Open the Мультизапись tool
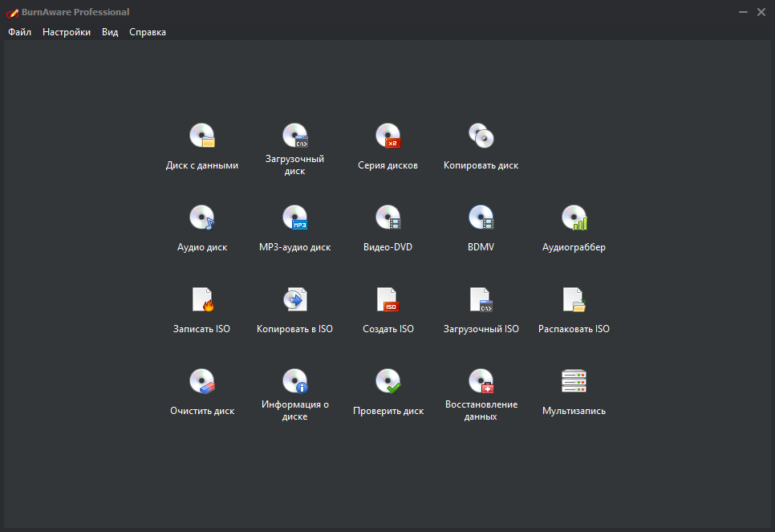 [x=574, y=381]
